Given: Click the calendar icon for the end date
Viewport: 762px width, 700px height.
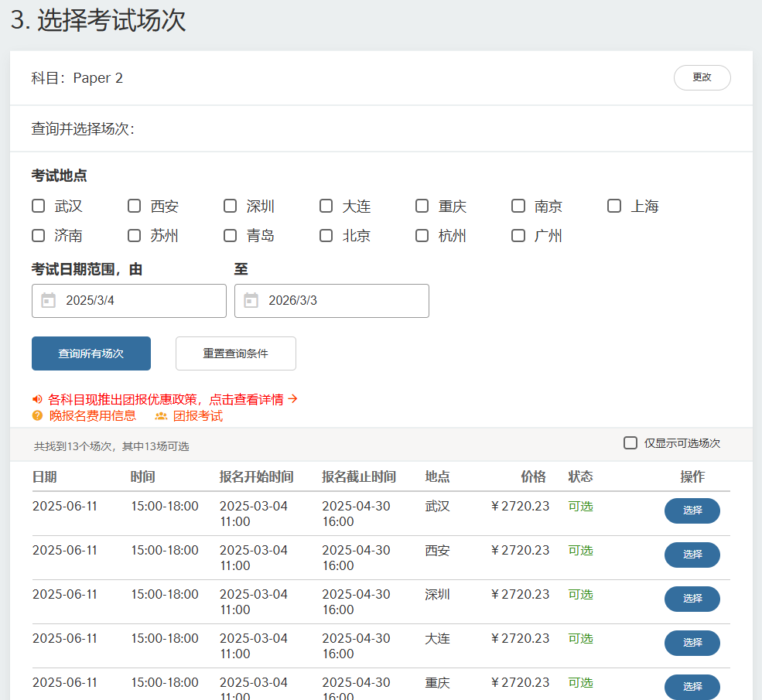Looking at the screenshot, I should tap(251, 301).
